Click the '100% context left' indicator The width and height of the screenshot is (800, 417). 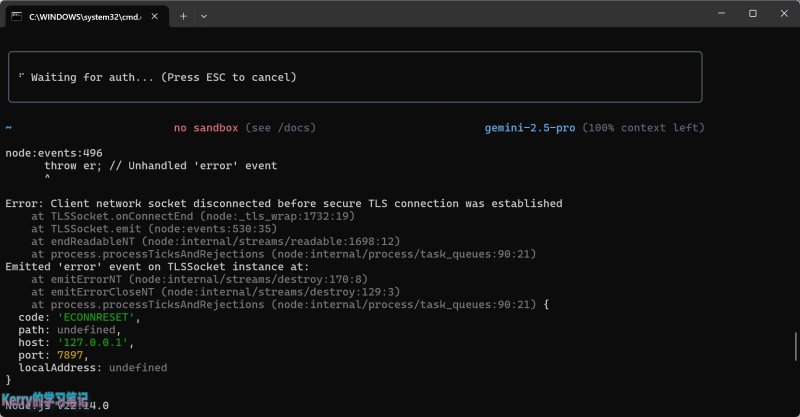point(643,128)
